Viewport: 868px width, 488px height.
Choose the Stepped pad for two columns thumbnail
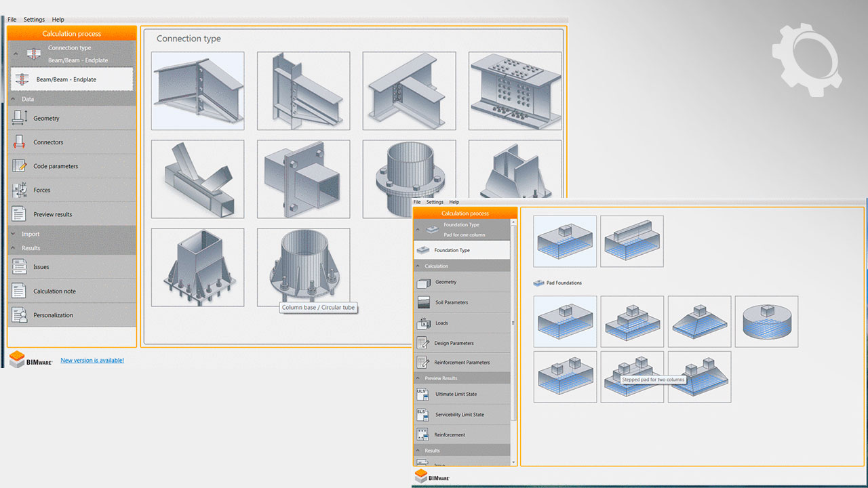632,376
